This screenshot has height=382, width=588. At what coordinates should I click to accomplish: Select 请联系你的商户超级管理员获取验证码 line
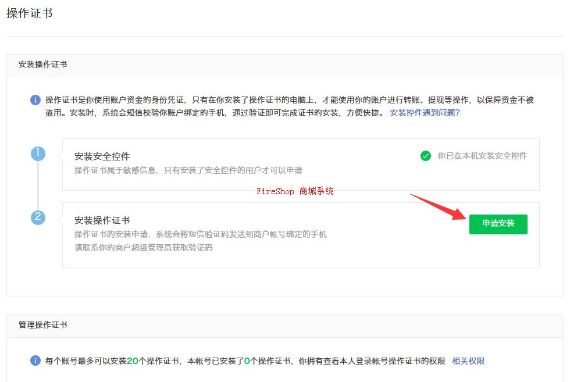pos(143,248)
